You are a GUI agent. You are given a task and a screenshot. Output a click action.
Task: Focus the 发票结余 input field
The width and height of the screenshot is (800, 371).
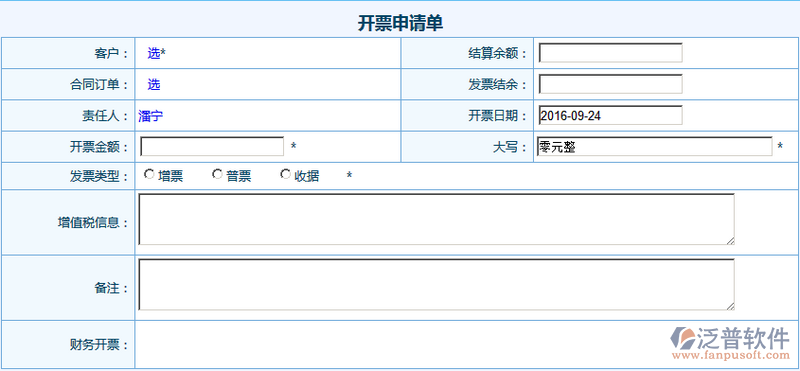point(611,84)
